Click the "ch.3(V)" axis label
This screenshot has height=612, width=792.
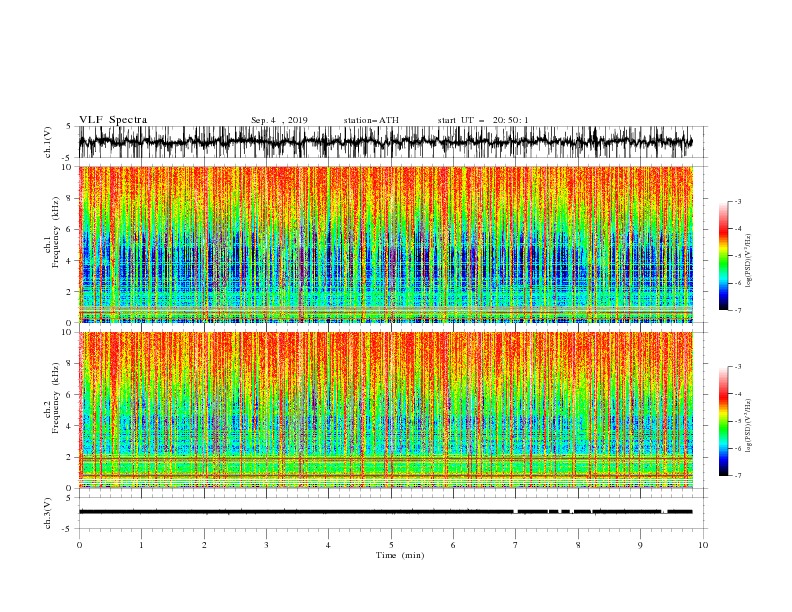point(48,513)
